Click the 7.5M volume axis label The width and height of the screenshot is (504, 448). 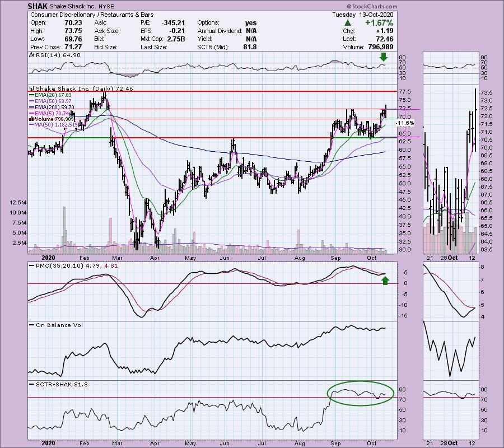(20, 223)
